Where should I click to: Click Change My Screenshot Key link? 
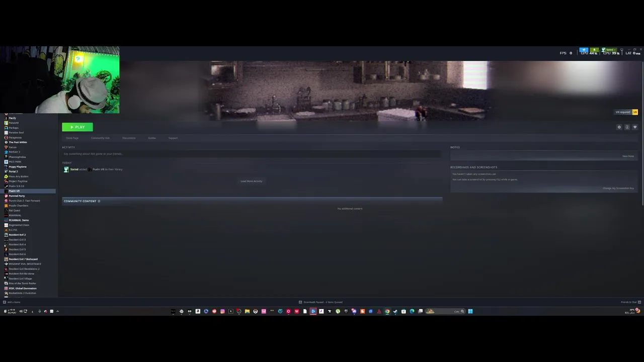(618, 189)
